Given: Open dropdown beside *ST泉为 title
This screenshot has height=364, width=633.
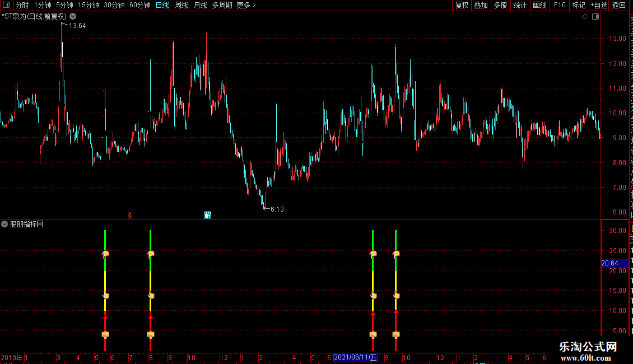Looking at the screenshot, I should coord(73,16).
